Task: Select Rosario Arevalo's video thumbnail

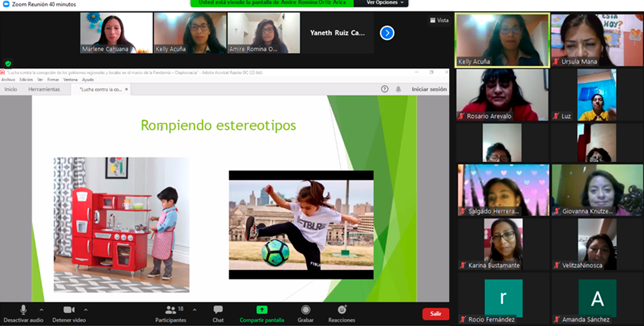Action: pos(502,94)
